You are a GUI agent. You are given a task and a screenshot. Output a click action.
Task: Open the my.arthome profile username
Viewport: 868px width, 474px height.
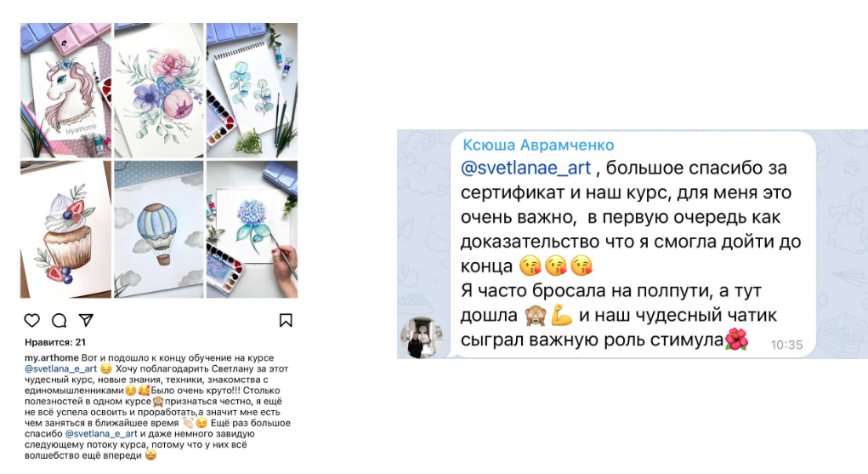coord(52,358)
